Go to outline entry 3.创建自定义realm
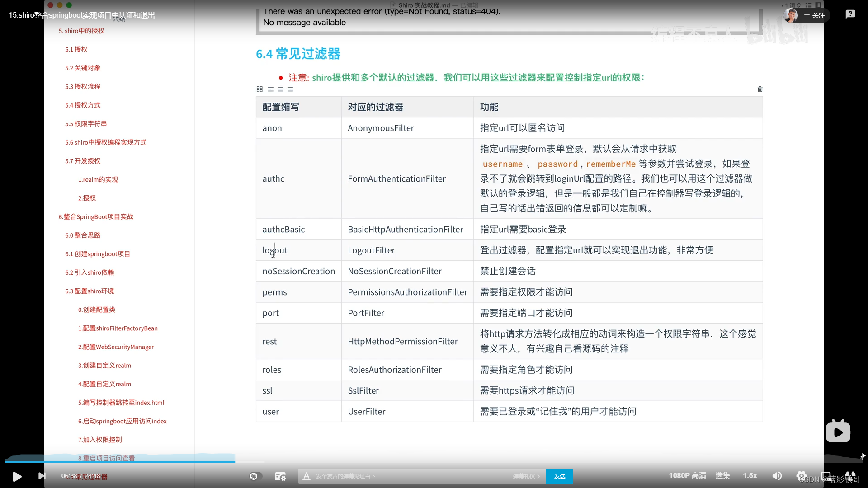This screenshot has height=488, width=868. click(x=104, y=365)
